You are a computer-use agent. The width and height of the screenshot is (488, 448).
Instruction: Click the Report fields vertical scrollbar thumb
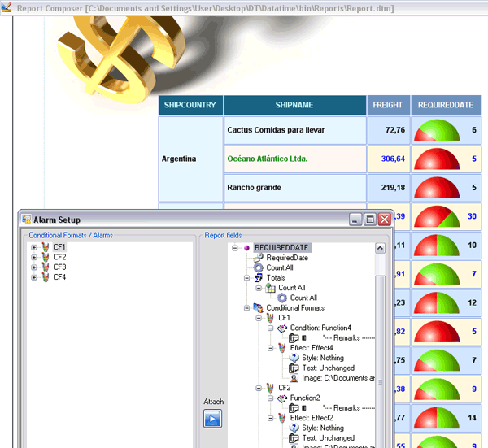point(380,361)
